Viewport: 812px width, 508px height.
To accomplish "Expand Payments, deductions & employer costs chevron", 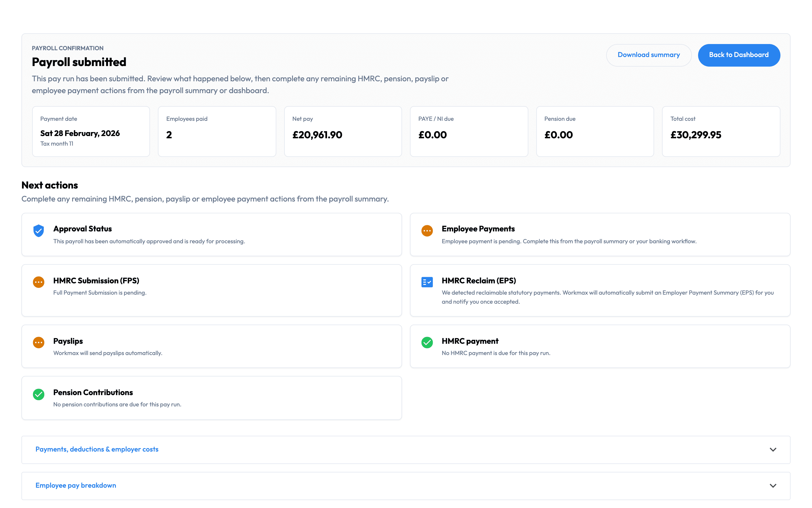I will pyautogui.click(x=773, y=450).
